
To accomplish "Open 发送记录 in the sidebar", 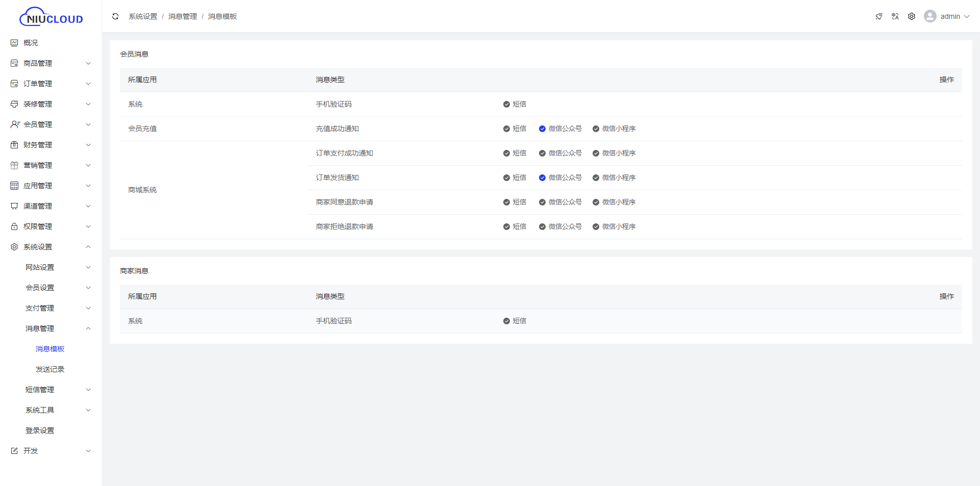I will pyautogui.click(x=50, y=369).
